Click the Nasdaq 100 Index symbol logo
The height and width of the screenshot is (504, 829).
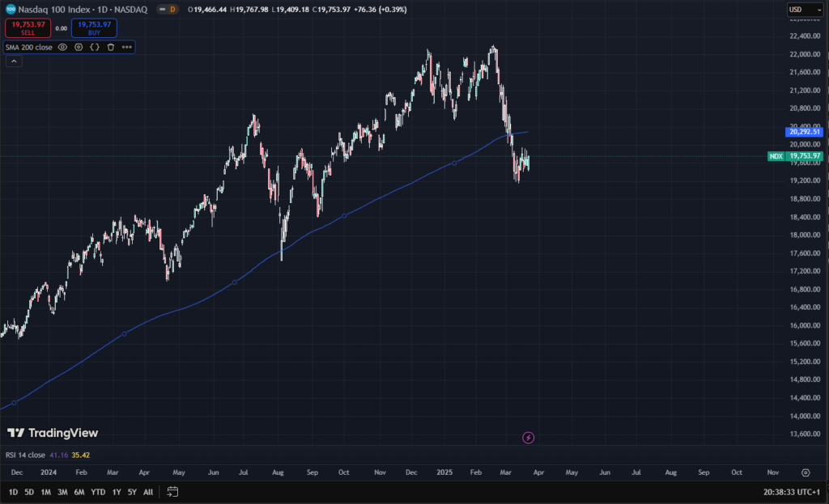(10, 9)
